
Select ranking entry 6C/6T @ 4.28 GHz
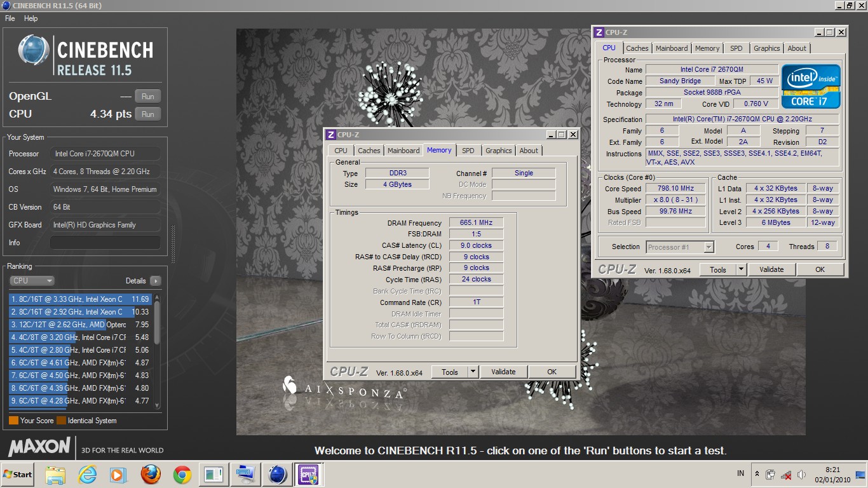pos(79,401)
